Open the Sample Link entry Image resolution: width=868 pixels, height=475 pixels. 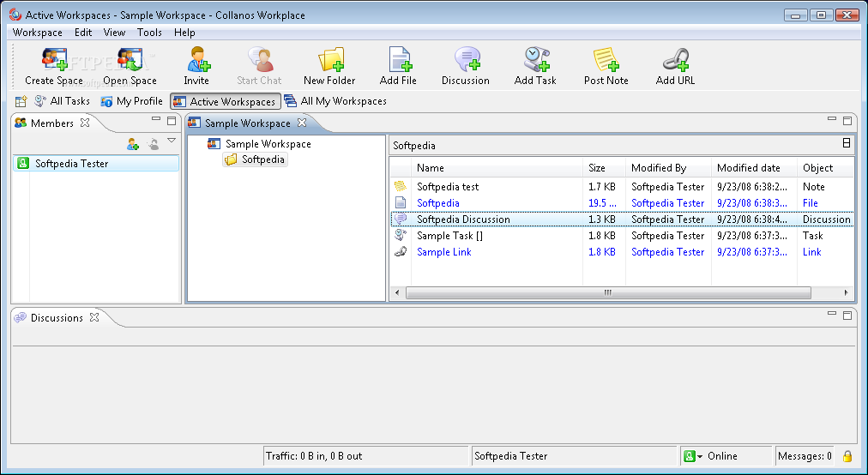(444, 252)
